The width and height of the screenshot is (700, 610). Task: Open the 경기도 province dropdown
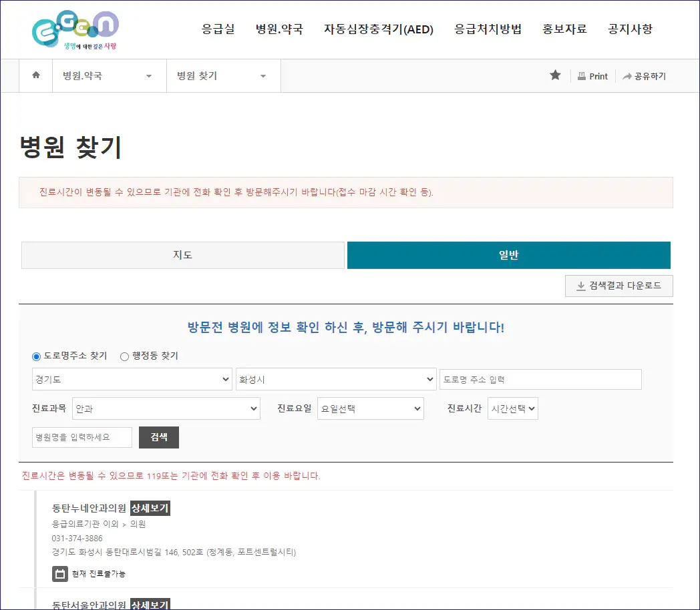[x=132, y=378]
